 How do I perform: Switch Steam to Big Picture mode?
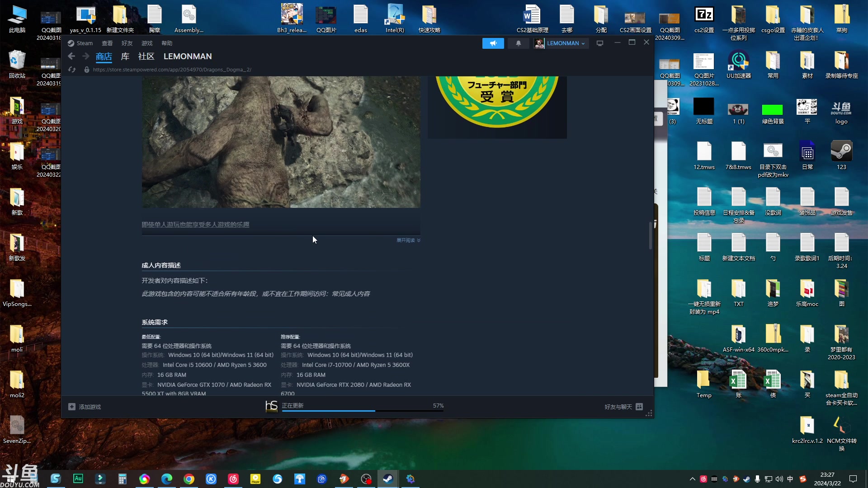pos(600,43)
